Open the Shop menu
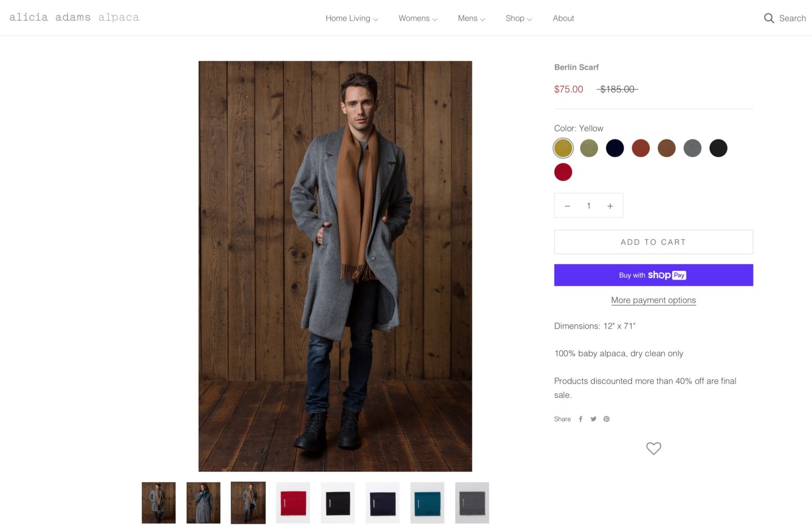 pos(518,18)
